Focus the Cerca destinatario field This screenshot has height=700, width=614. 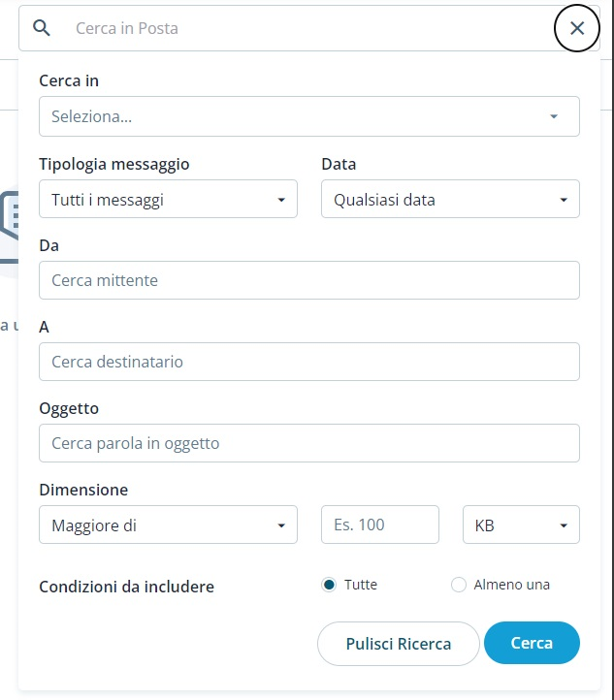pyautogui.click(x=308, y=362)
